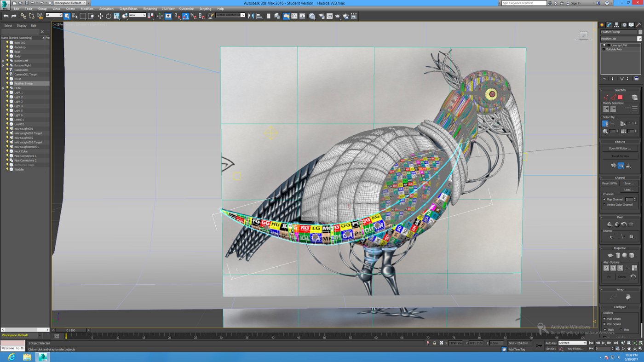Open the Graph Editors menu
Image resolution: width=644 pixels, height=362 pixels.
coord(128,9)
